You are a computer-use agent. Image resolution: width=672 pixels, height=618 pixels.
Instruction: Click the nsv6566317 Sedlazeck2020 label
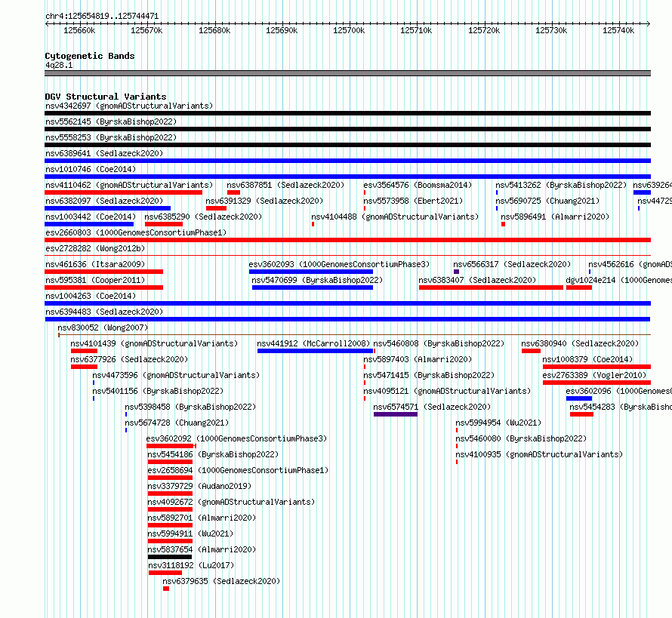pyautogui.click(x=512, y=264)
